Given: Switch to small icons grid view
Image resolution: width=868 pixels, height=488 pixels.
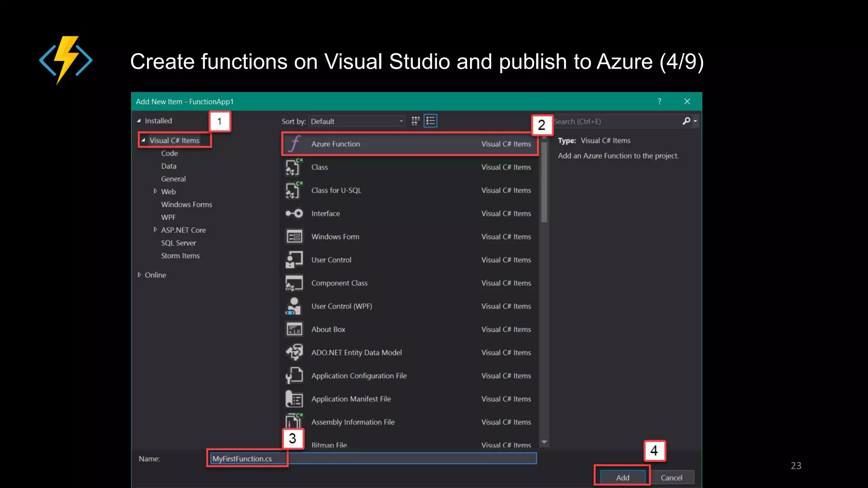Looking at the screenshot, I should [415, 121].
